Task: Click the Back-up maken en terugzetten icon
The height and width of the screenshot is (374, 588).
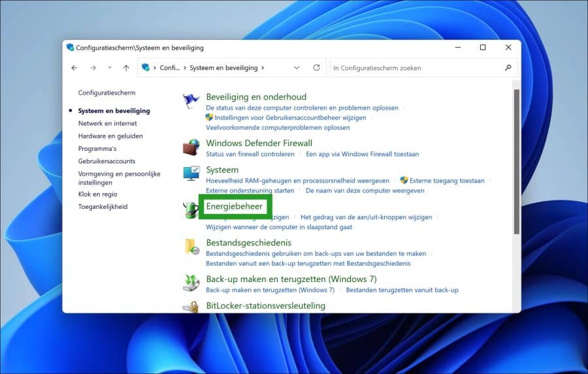Action: 191,283
